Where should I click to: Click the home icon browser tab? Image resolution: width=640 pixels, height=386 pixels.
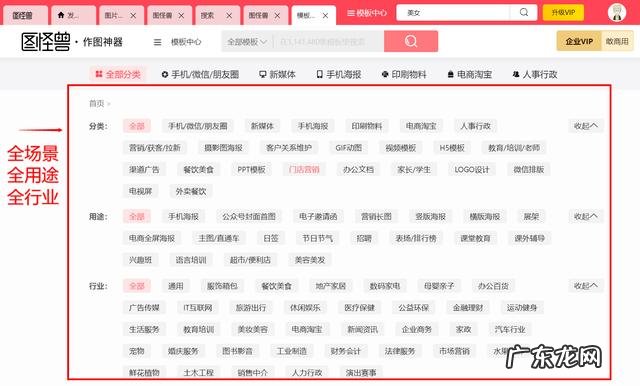coord(73,16)
